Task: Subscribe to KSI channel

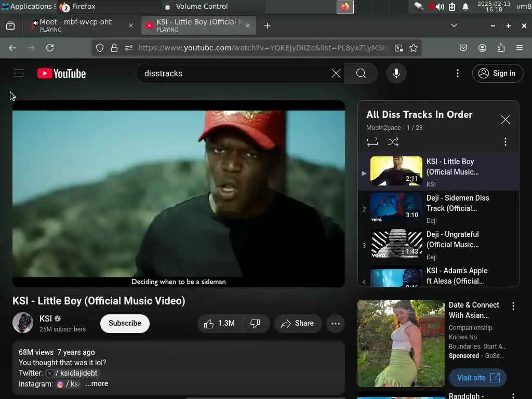Action: pos(125,323)
